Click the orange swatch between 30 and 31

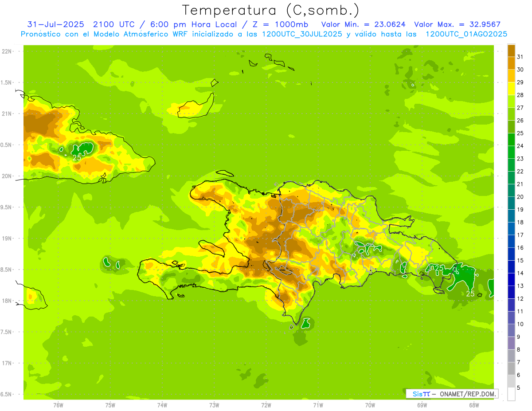[x=511, y=63]
